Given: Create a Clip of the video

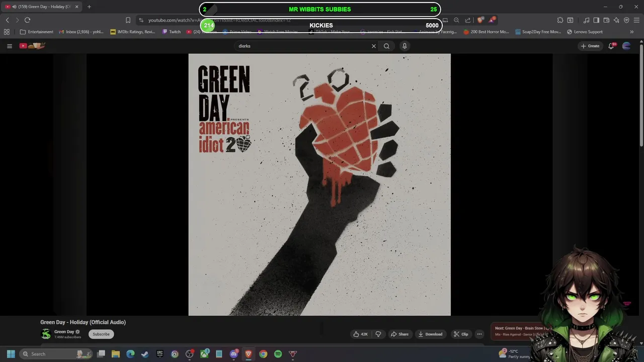Looking at the screenshot, I should click(x=461, y=334).
